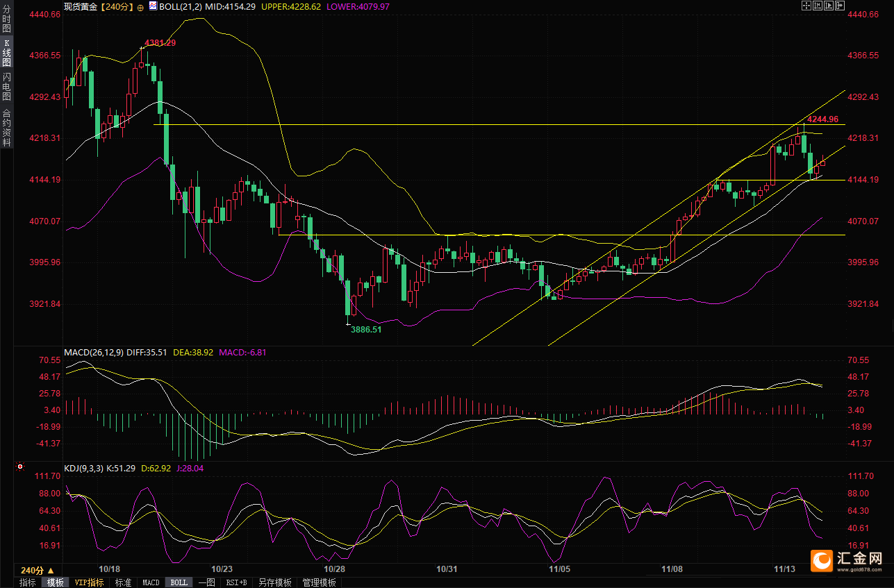Click the 3886.51 low price label

365,330
